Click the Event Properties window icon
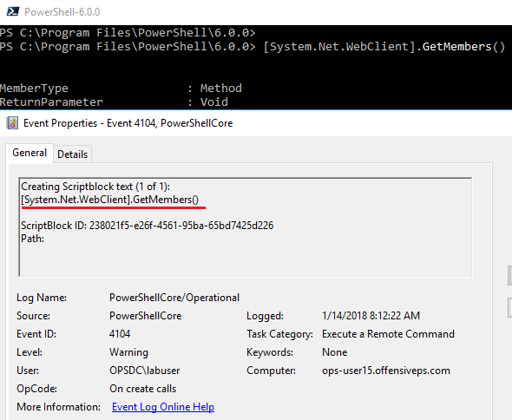The height and width of the screenshot is (420, 512). 12,123
